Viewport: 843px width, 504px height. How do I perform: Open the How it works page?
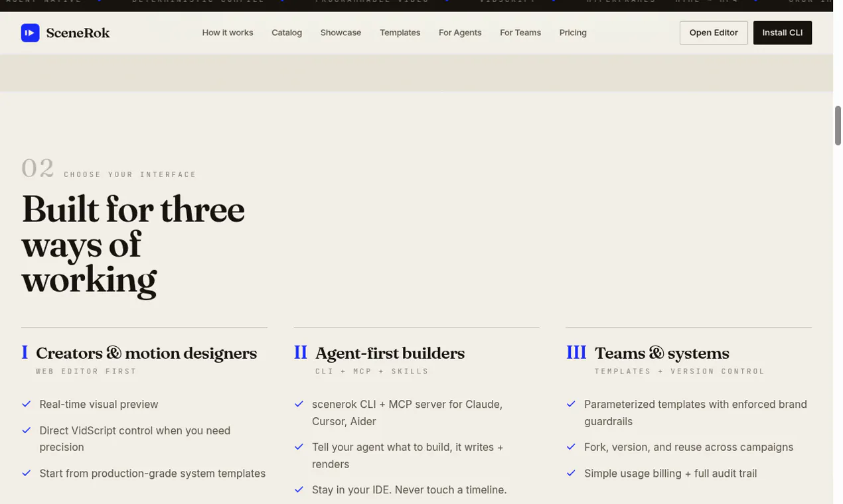[x=228, y=32]
